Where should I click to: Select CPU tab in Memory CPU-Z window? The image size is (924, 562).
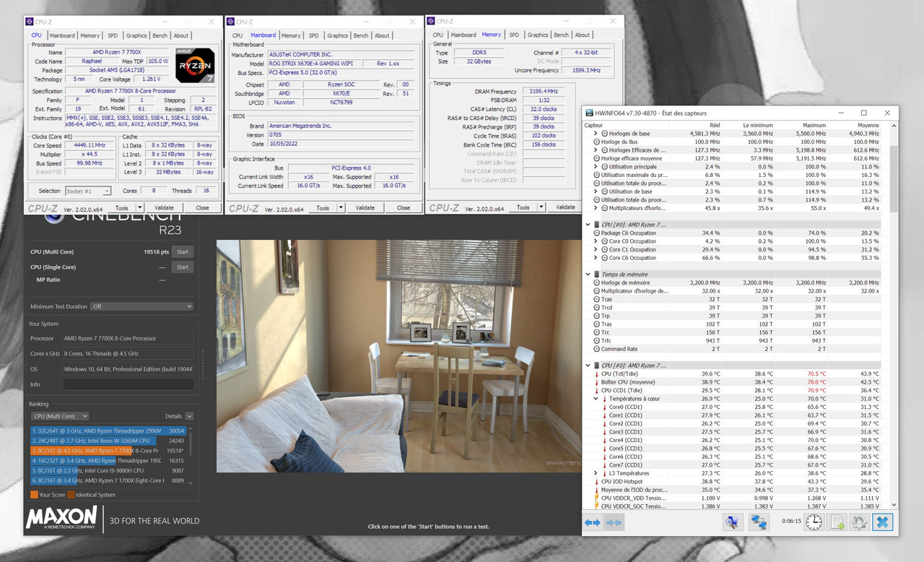437,35
